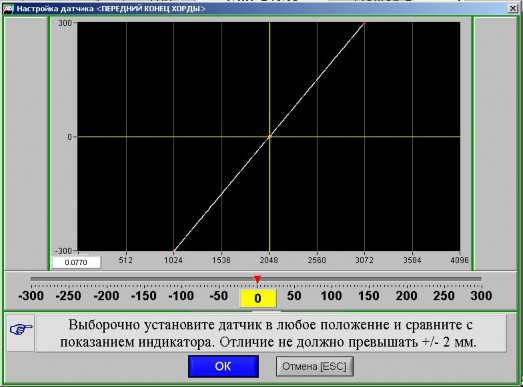Close the sensor setup dialog window
This screenshot has height=387, width=523.
513,8
